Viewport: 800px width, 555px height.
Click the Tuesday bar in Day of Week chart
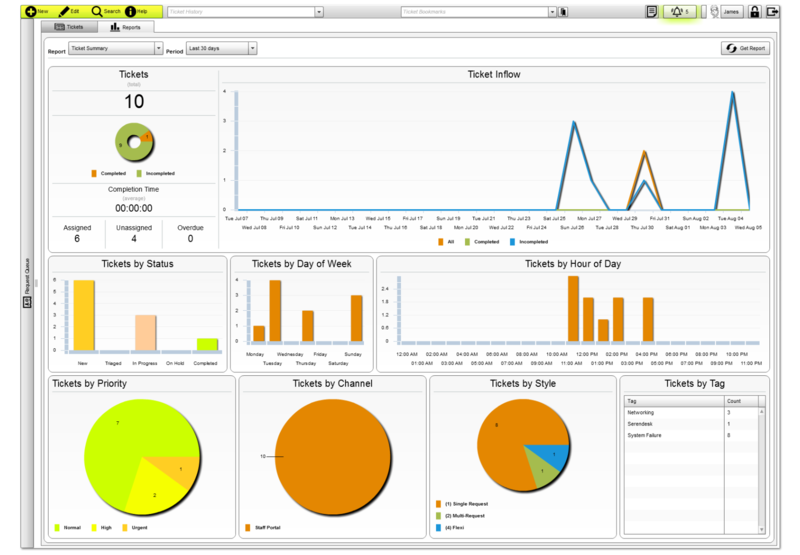click(x=275, y=311)
